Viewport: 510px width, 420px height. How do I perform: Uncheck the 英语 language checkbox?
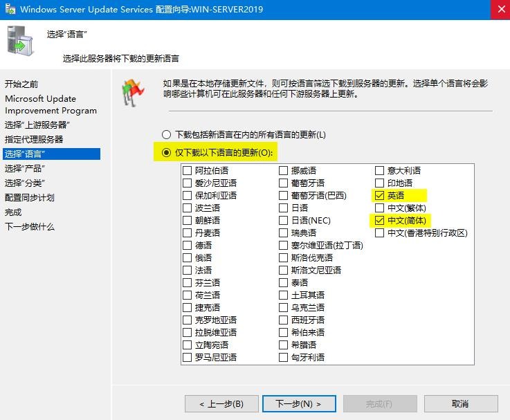379,196
